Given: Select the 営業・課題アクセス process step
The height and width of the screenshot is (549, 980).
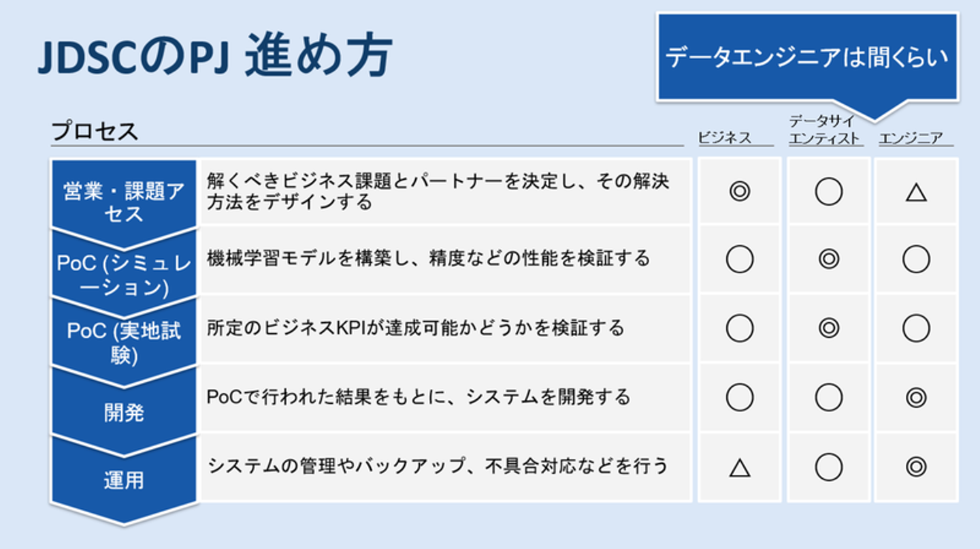Looking at the screenshot, I should (124, 202).
